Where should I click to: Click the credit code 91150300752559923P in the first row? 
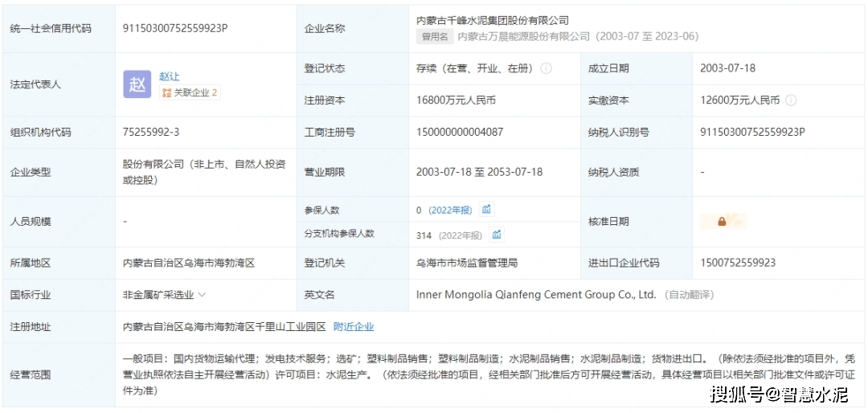[x=175, y=28]
